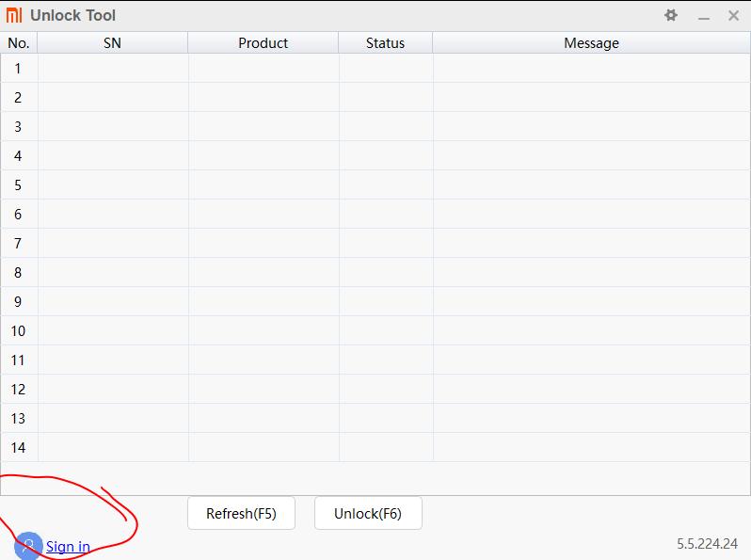Select row number 3
This screenshot has height=560, width=751.
(375, 127)
